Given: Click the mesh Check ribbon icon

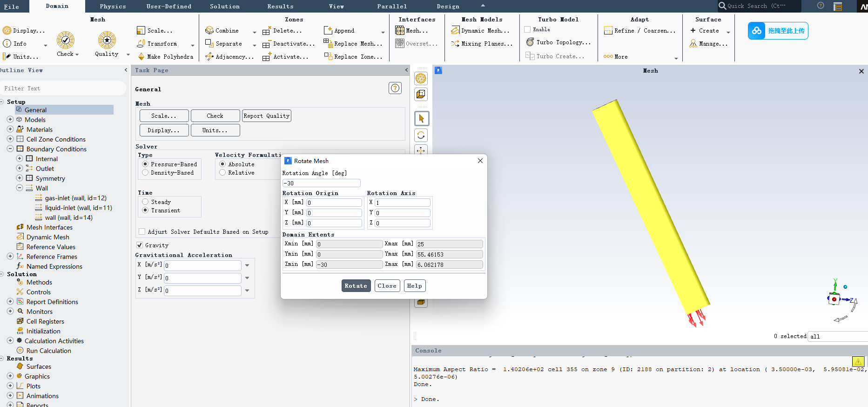Looking at the screenshot, I should tap(66, 41).
